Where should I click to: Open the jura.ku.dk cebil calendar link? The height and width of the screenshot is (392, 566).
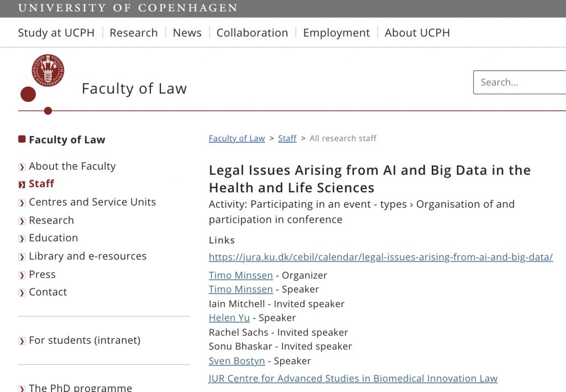point(381,257)
